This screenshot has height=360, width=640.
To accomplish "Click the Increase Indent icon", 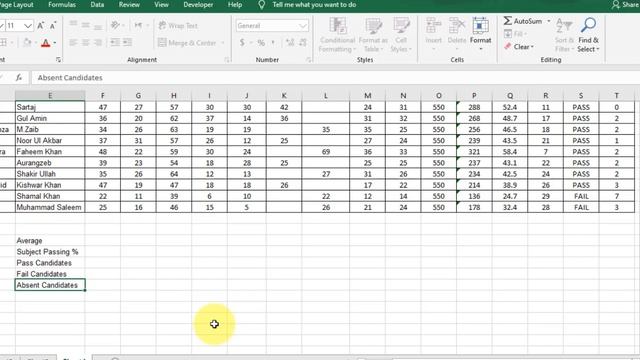I will coord(128,42).
